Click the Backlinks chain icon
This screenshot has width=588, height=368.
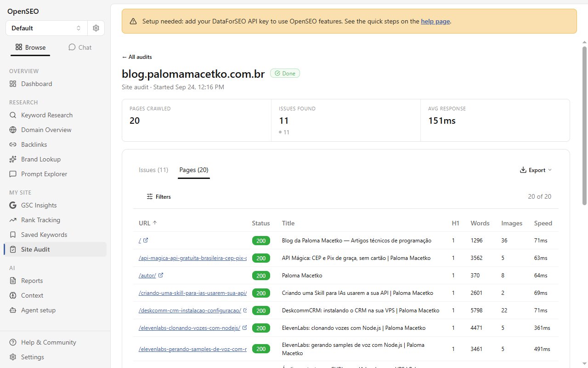click(13, 144)
